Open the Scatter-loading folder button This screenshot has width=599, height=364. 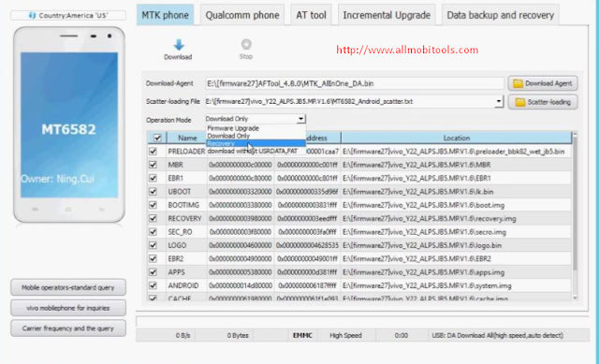[x=543, y=102]
